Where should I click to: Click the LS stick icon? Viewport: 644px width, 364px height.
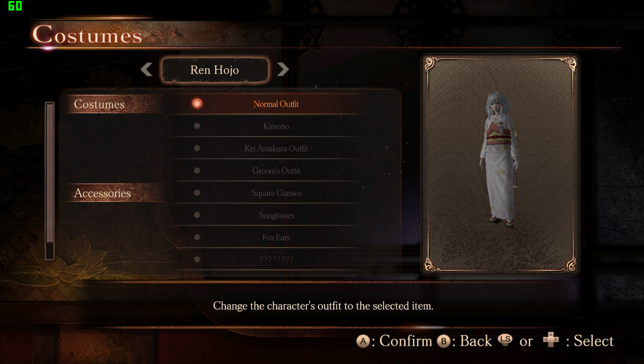tap(505, 340)
